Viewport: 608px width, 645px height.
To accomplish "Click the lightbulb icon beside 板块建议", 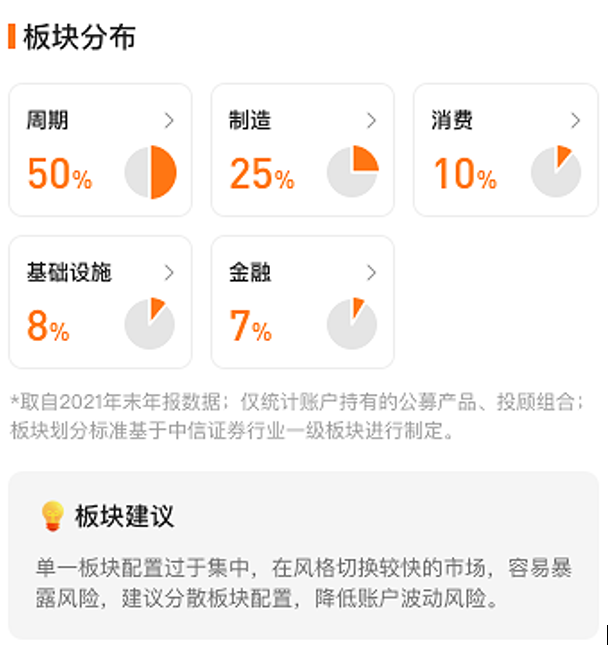I will 51,516.
